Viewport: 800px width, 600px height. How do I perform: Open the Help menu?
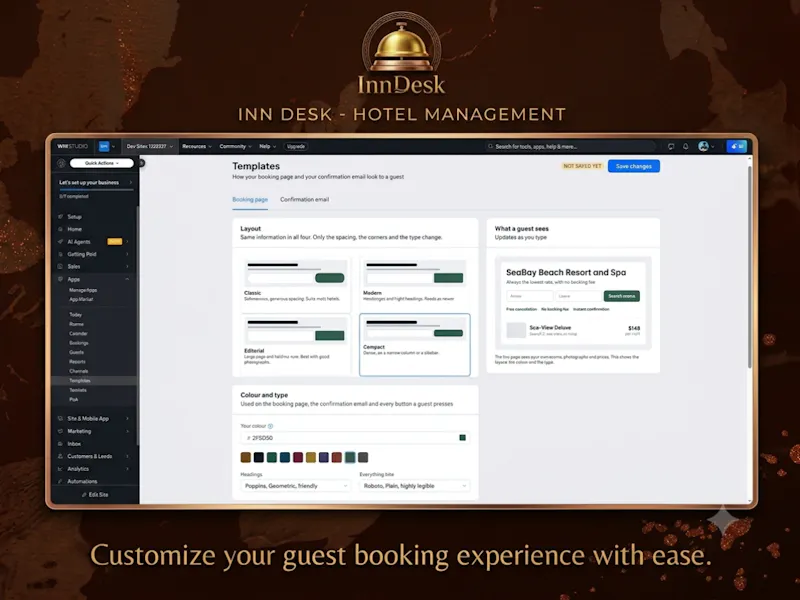click(267, 146)
